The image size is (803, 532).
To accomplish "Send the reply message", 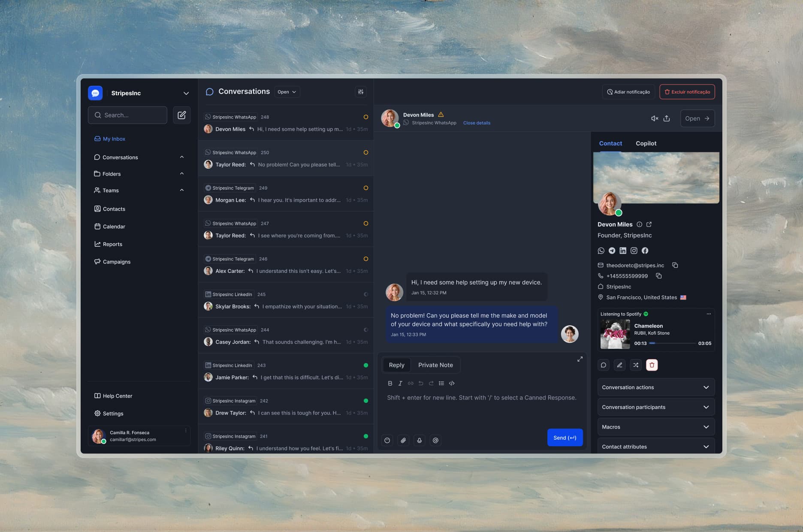I will click(x=565, y=438).
